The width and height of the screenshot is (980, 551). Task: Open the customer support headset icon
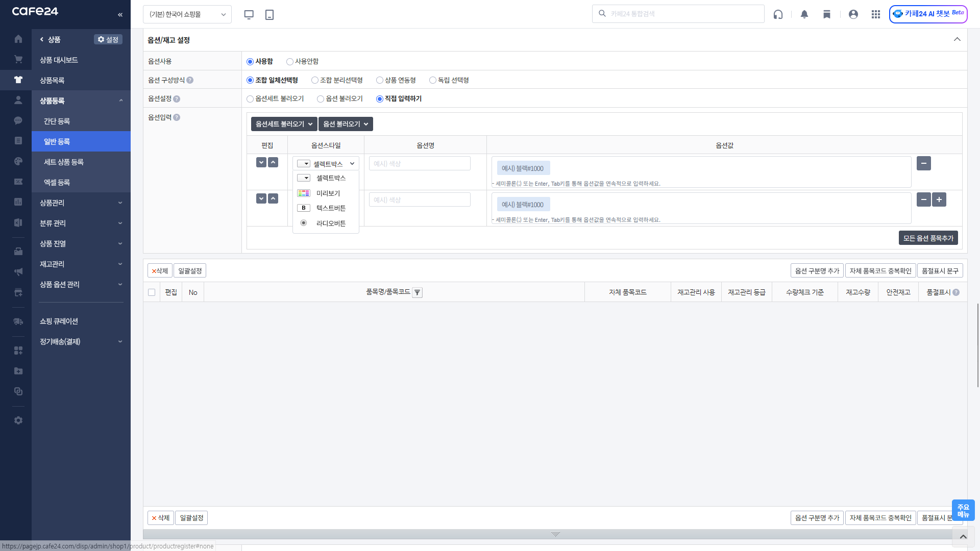[x=778, y=14]
